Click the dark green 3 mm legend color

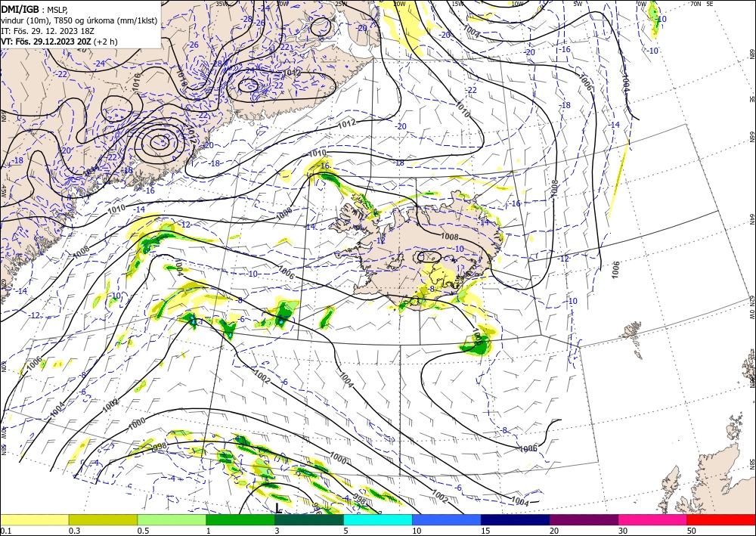(309, 519)
